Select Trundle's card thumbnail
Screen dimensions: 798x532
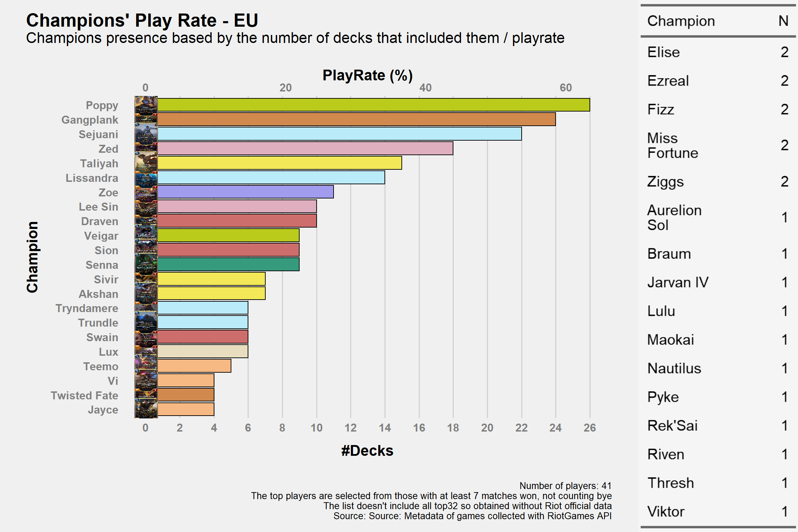click(146, 322)
